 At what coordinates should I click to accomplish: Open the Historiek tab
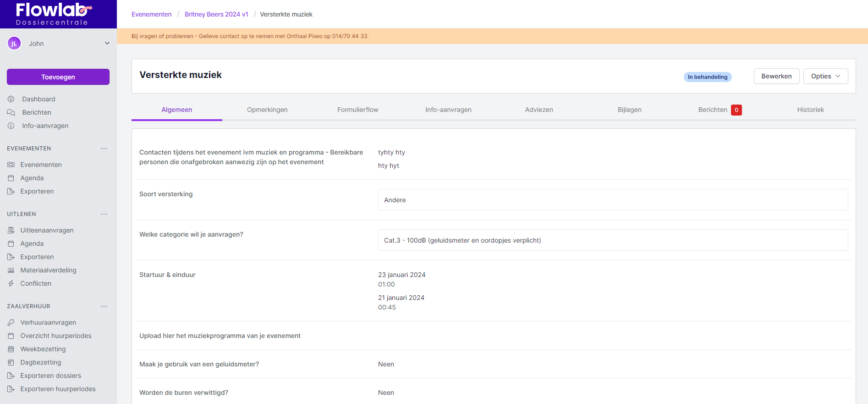coord(810,110)
